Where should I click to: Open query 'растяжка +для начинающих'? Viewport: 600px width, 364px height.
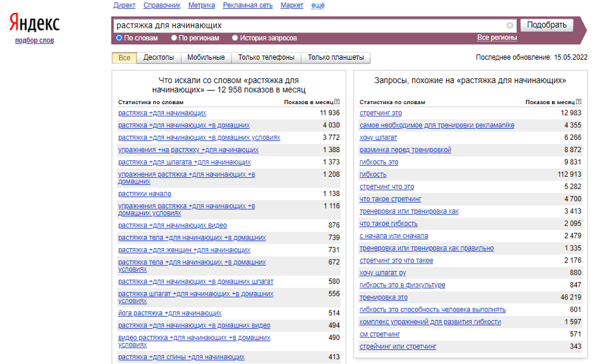[x=162, y=113]
